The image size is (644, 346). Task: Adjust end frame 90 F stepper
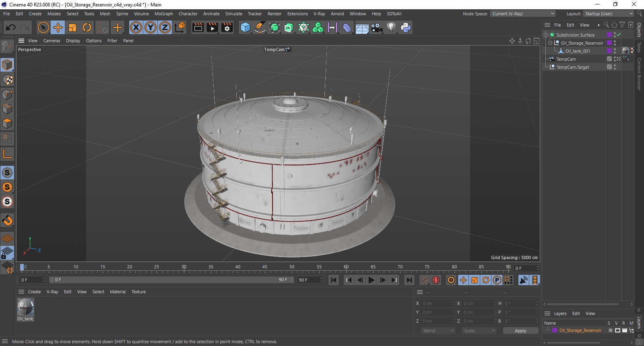322,280
